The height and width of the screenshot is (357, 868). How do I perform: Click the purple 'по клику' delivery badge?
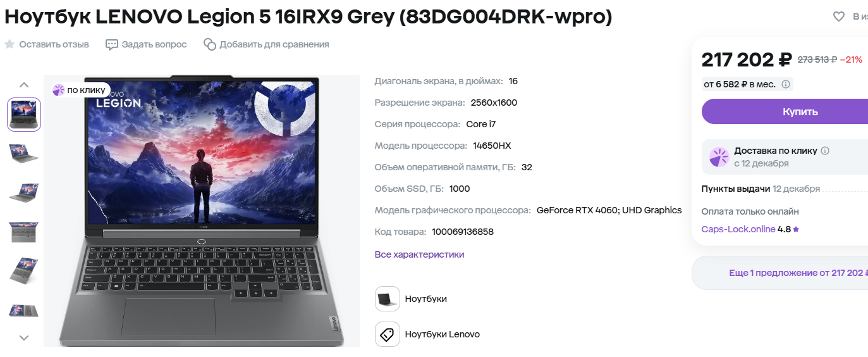[x=80, y=90]
